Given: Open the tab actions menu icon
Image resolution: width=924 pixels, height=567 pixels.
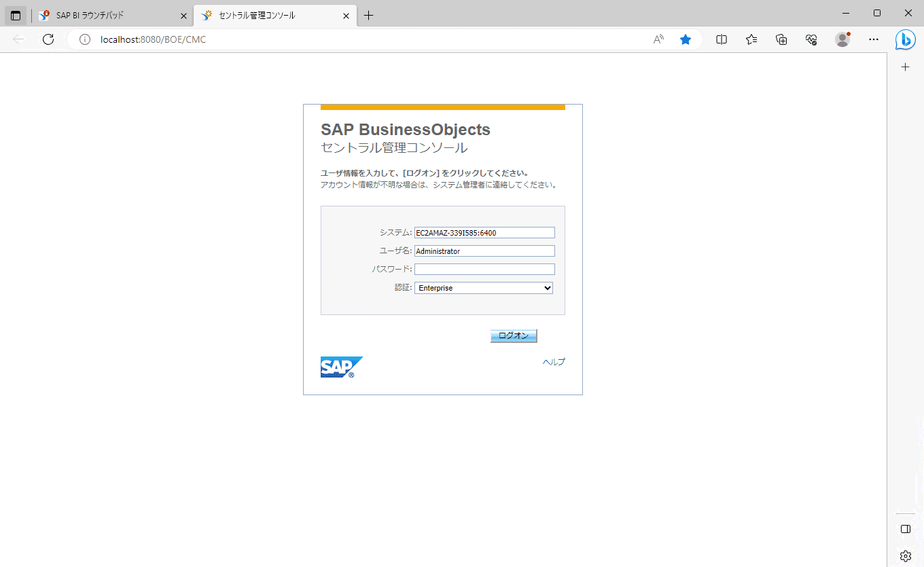Looking at the screenshot, I should pyautogui.click(x=16, y=16).
